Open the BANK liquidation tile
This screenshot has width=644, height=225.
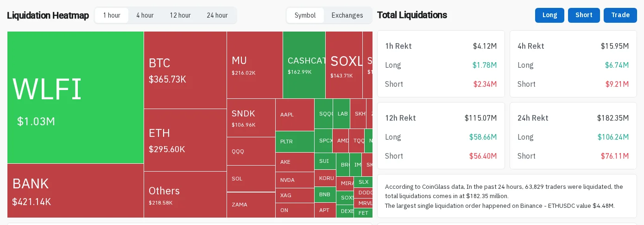(76, 191)
